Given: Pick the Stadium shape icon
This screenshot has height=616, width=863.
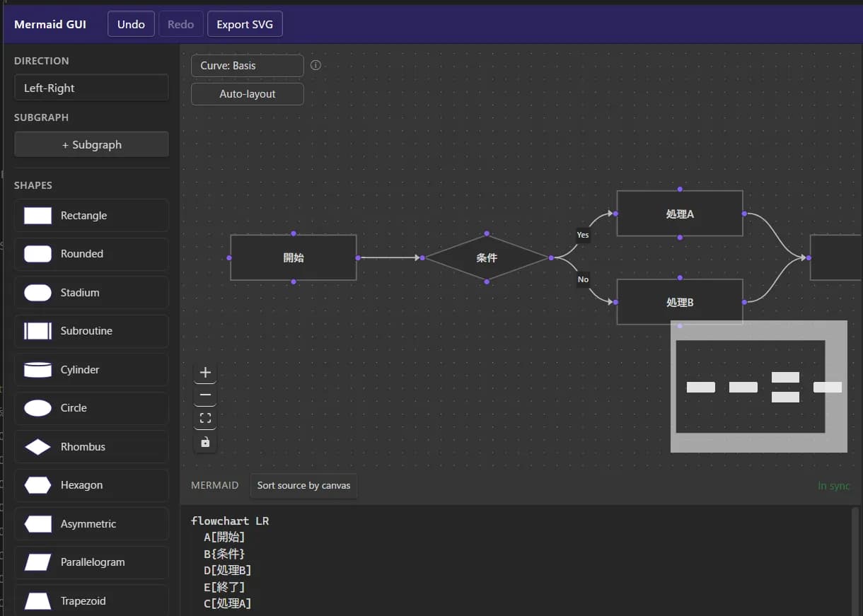Looking at the screenshot, I should click(x=37, y=293).
